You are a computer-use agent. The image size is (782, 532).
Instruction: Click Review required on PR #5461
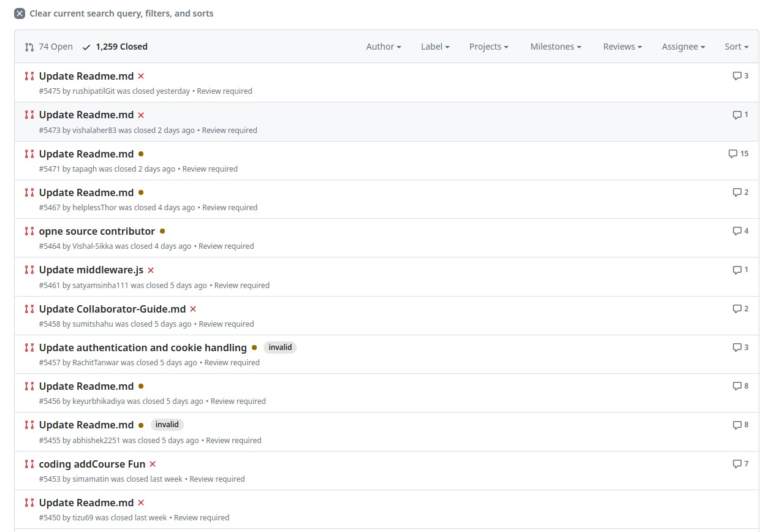pyautogui.click(x=242, y=286)
